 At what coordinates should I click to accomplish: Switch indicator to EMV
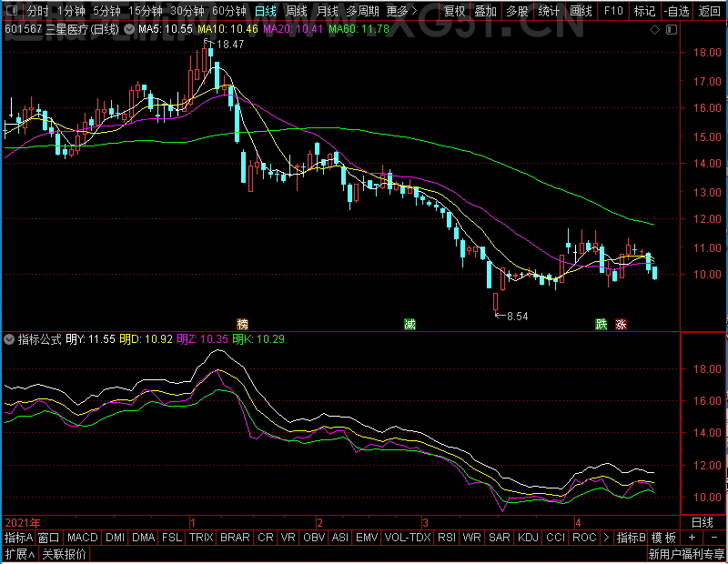pyautogui.click(x=367, y=538)
